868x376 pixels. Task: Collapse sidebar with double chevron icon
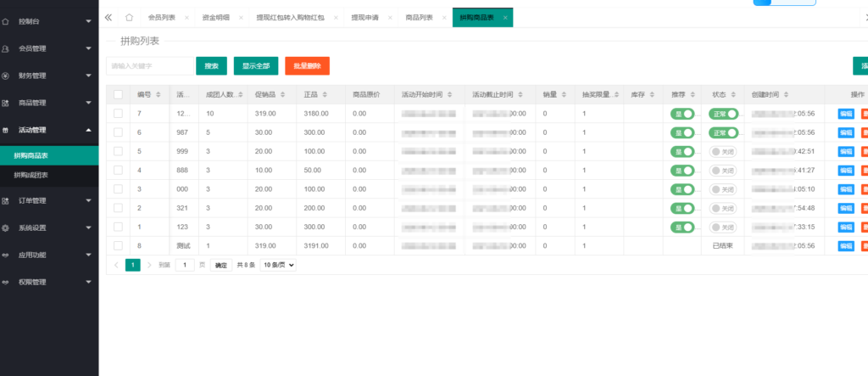[x=108, y=18]
